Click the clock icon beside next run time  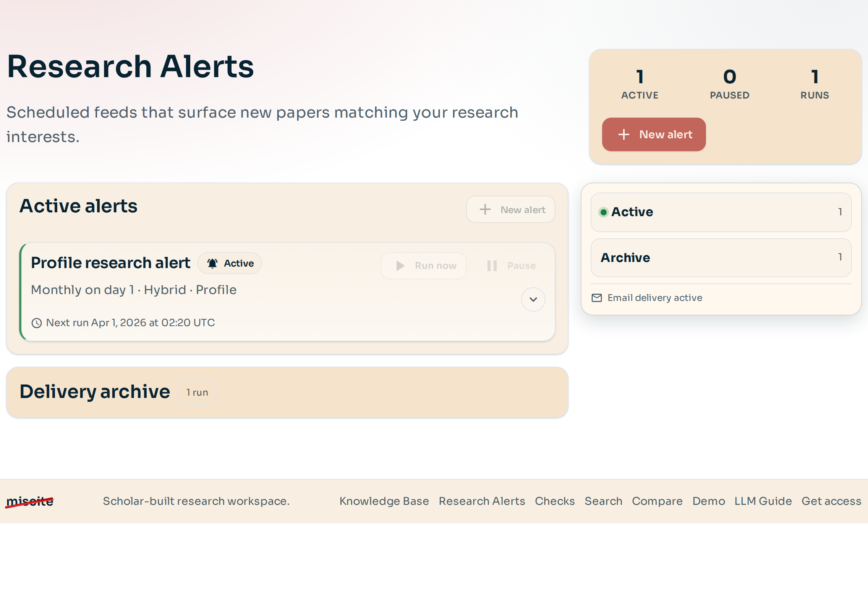point(36,323)
